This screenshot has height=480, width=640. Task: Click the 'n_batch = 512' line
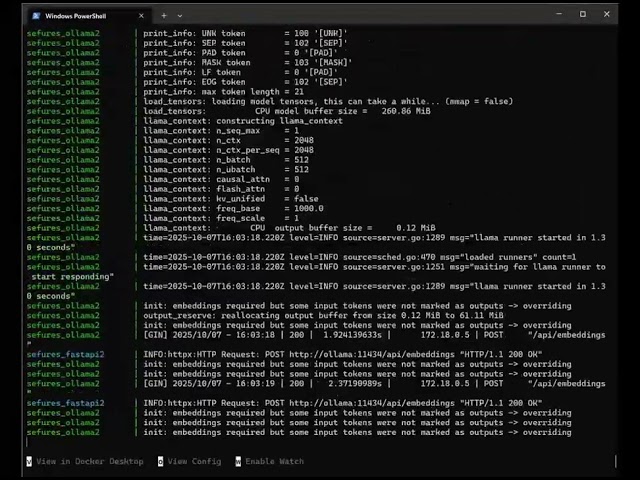[x=226, y=160]
